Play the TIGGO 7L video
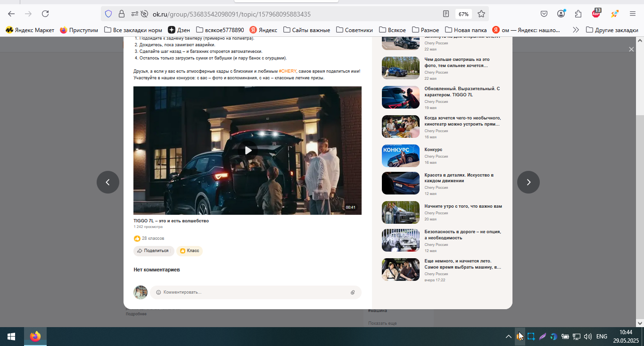The height and width of the screenshot is (346, 644). click(x=248, y=150)
